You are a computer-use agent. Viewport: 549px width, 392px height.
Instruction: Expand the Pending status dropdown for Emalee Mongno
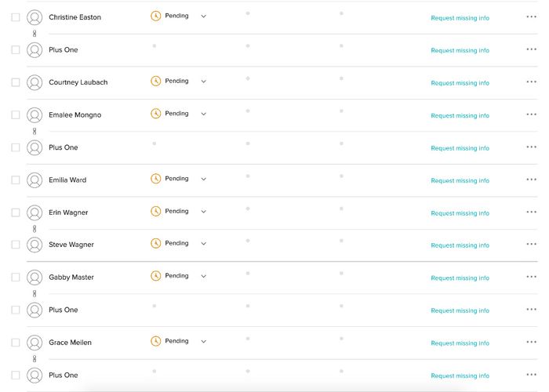[x=203, y=114]
